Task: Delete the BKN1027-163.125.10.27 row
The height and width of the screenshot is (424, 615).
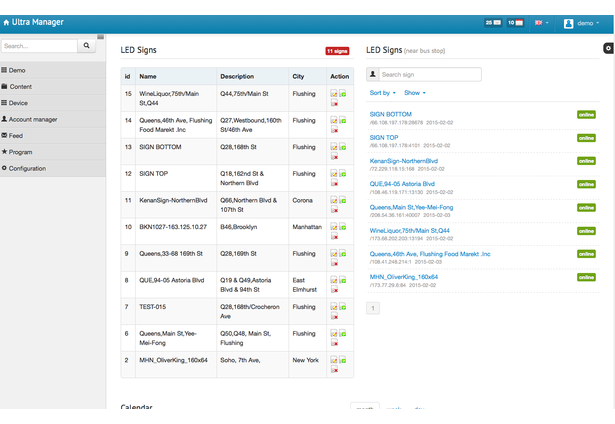Action: (334, 237)
